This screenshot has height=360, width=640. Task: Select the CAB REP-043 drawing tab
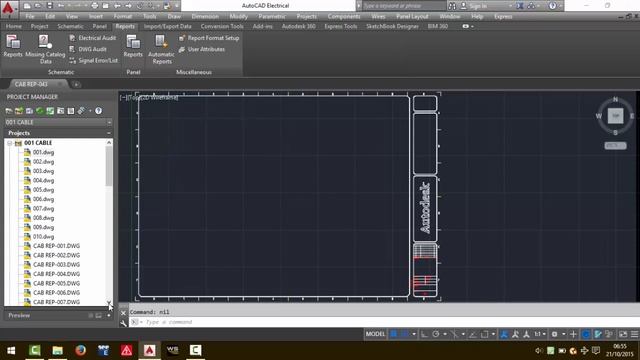tap(31, 84)
